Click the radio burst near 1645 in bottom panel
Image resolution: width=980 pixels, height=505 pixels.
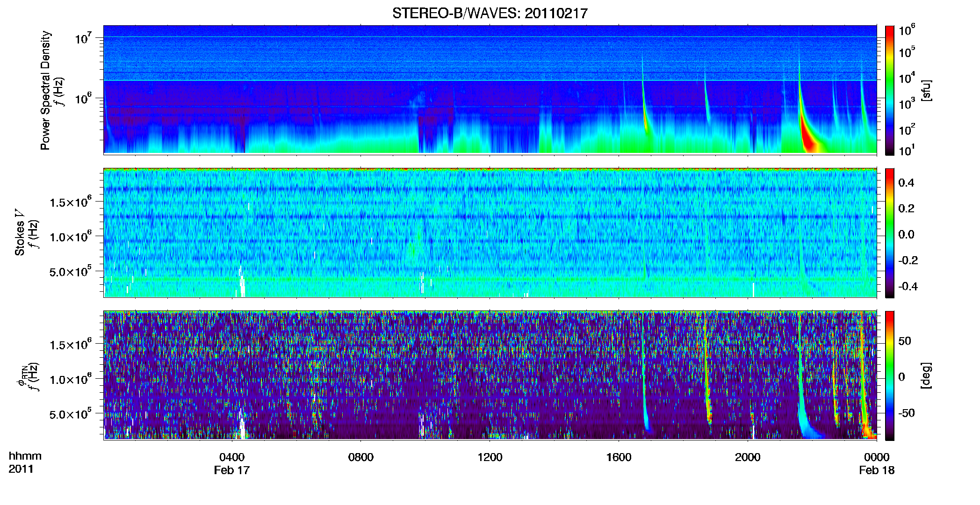pos(645,374)
